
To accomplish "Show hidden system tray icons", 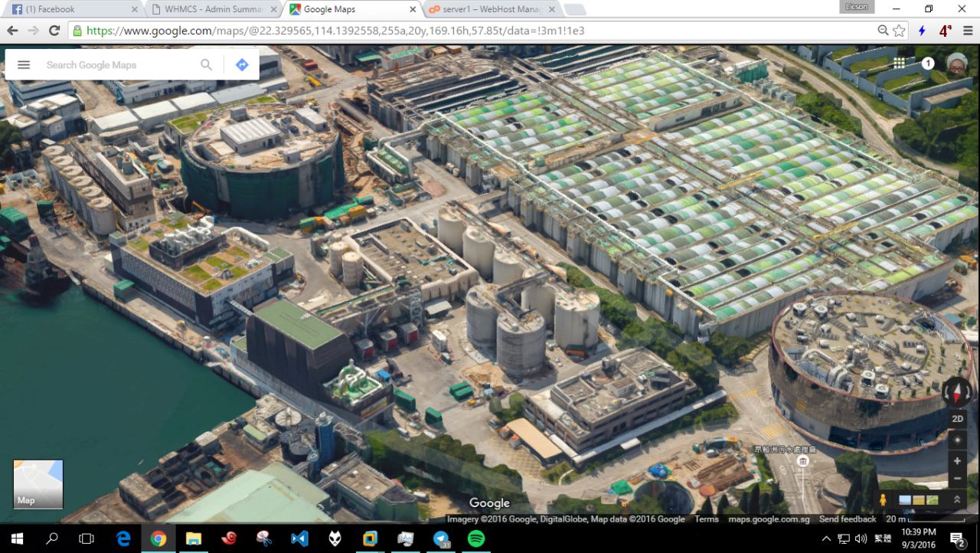I will 826,539.
